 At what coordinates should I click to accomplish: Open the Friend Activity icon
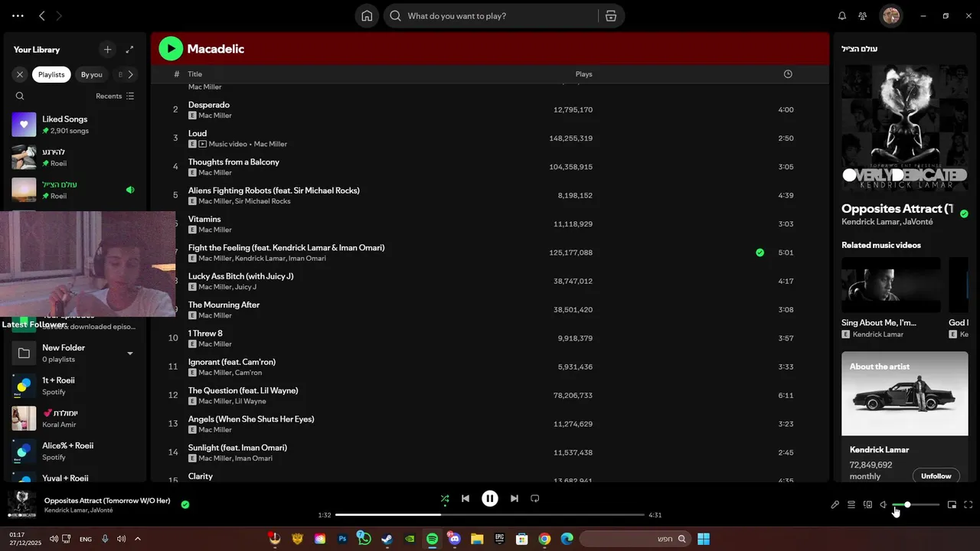click(863, 16)
